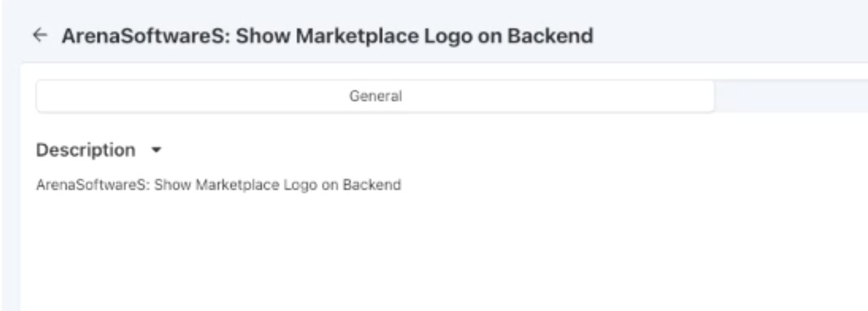Viewport: 868px width, 311px height.
Task: Click the grey tab area beside General
Action: click(x=791, y=96)
